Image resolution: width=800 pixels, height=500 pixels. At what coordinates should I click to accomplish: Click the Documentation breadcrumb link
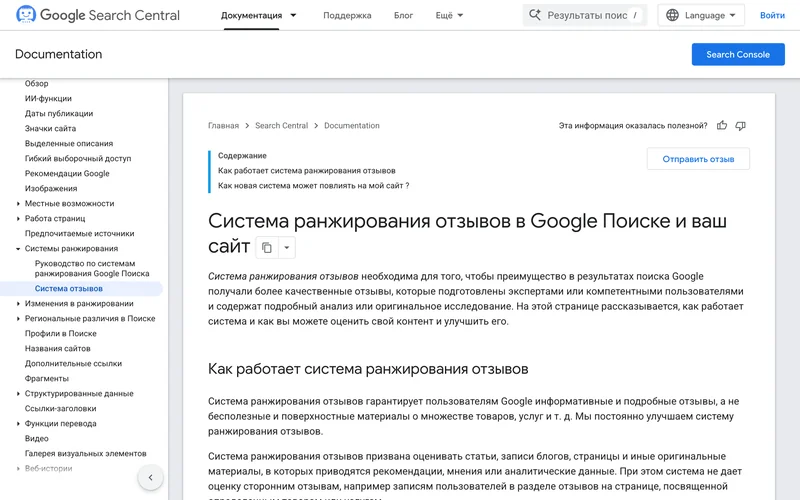pyautogui.click(x=352, y=126)
